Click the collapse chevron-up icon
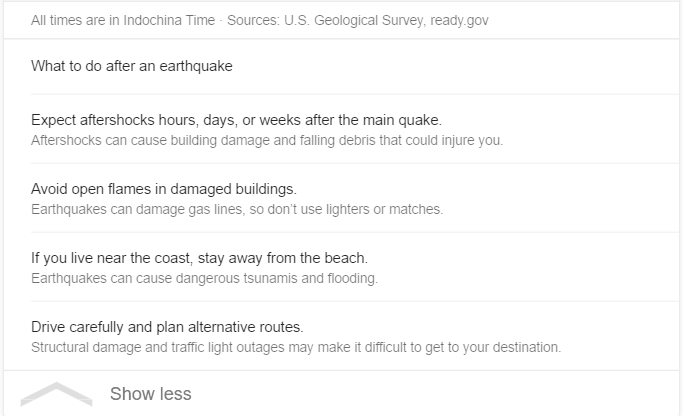 (x=56, y=393)
